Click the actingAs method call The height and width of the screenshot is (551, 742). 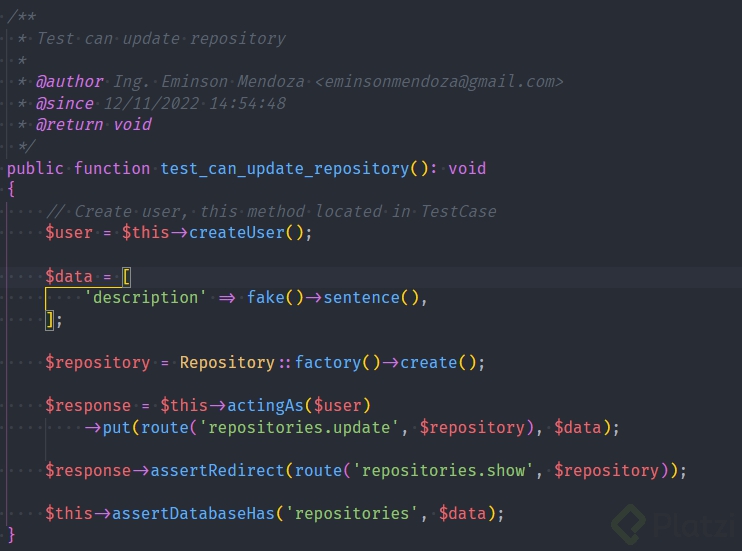(265, 406)
